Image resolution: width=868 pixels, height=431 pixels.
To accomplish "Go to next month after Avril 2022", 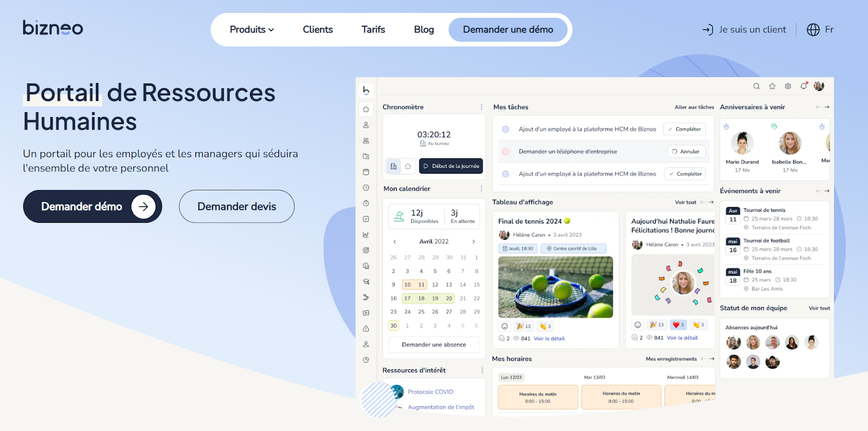I will [474, 242].
